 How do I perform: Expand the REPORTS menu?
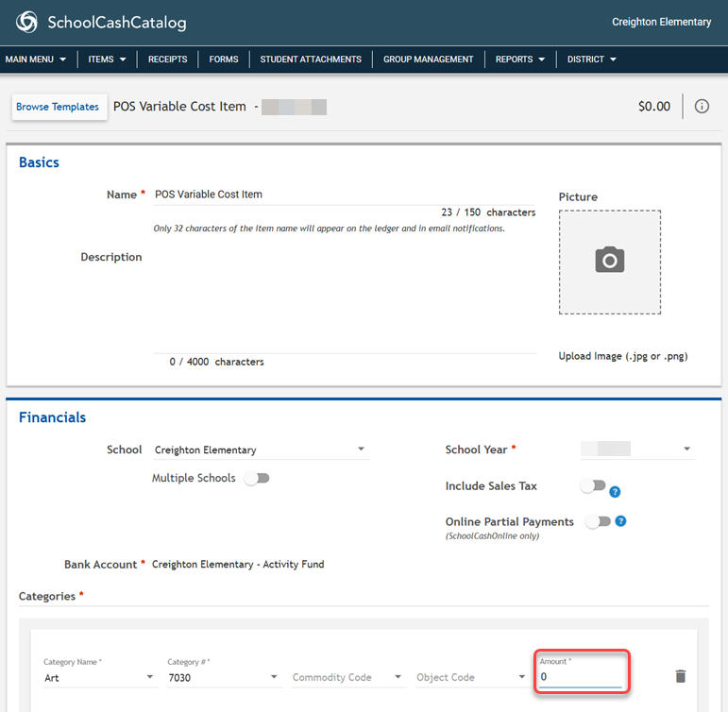pyautogui.click(x=520, y=59)
